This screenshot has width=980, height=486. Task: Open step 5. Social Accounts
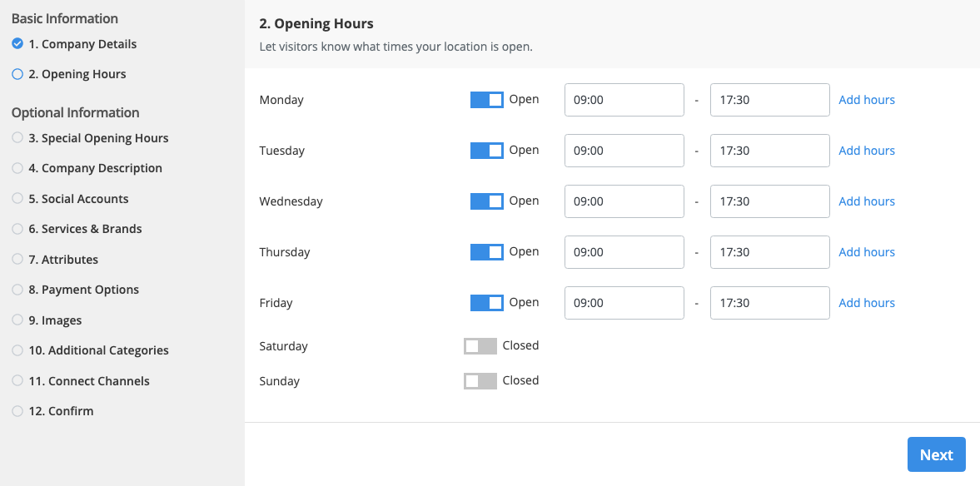pyautogui.click(x=79, y=199)
